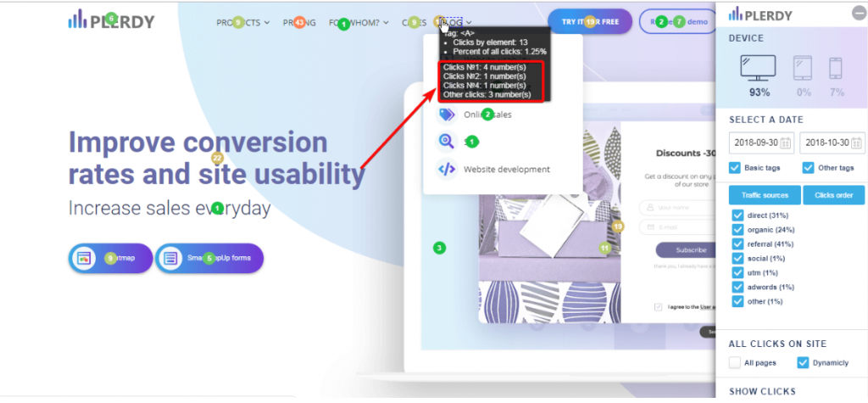This screenshot has height=403, width=868.
Task: Enable the All pages checkbox
Action: coord(735,362)
